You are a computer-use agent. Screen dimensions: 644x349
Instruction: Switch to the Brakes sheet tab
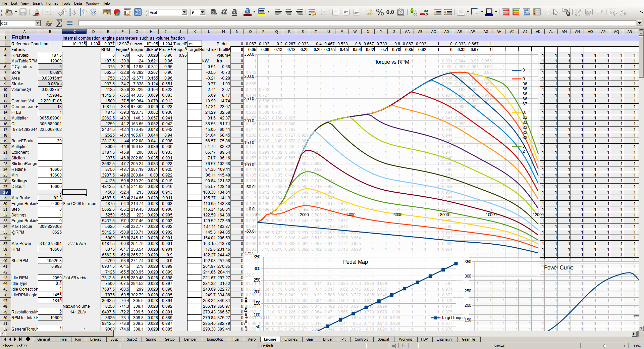[x=96, y=339]
